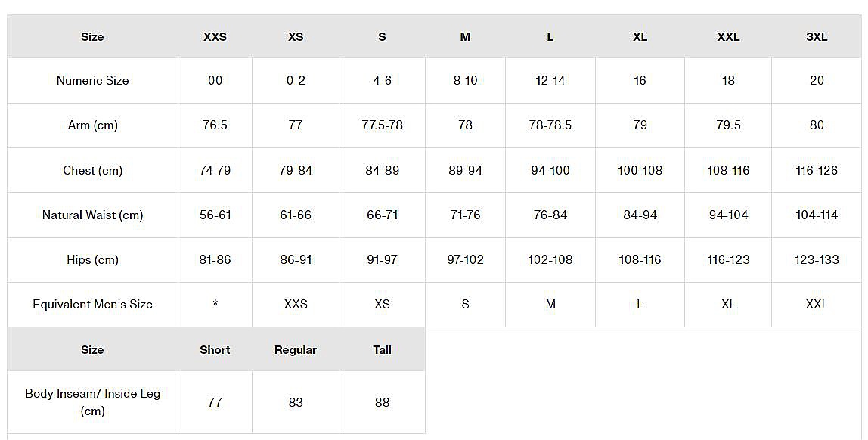Screen dimensions: 868x440
Task: Click the waist value "56-61" cell
Action: [x=215, y=215]
